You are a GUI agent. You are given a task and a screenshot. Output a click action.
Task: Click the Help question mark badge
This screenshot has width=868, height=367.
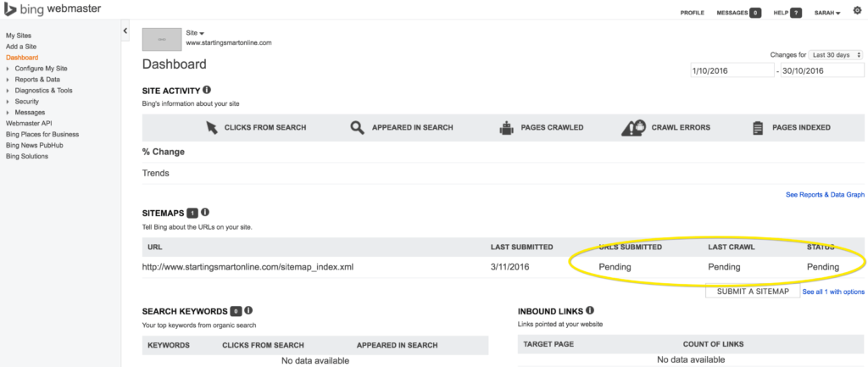(795, 13)
